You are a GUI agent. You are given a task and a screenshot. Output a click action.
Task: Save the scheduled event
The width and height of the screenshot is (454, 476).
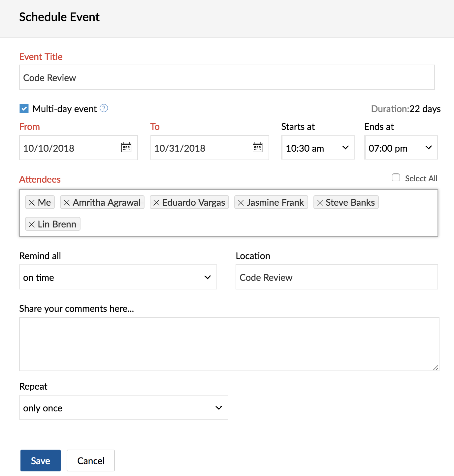click(x=41, y=461)
